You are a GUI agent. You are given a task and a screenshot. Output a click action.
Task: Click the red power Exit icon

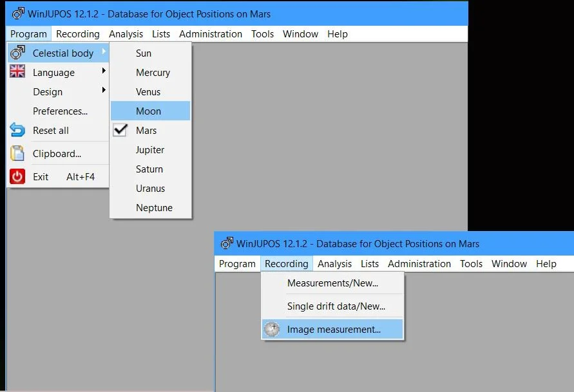coord(17,176)
